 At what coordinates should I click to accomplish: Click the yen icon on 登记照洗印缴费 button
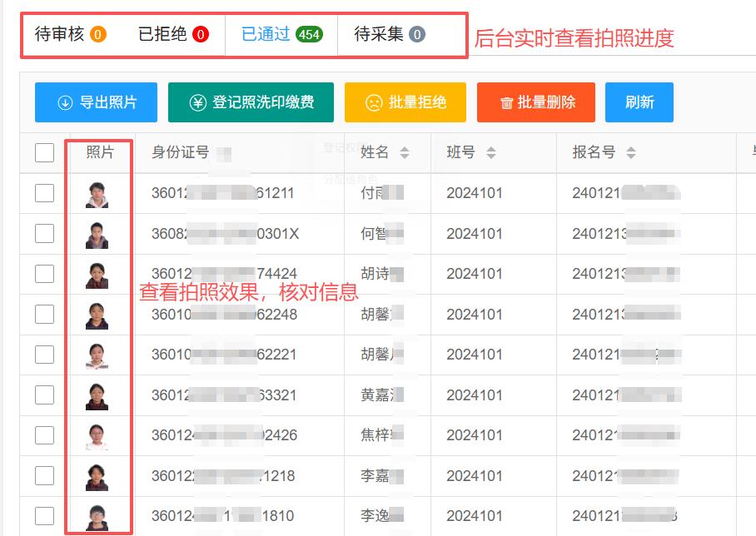[x=197, y=102]
